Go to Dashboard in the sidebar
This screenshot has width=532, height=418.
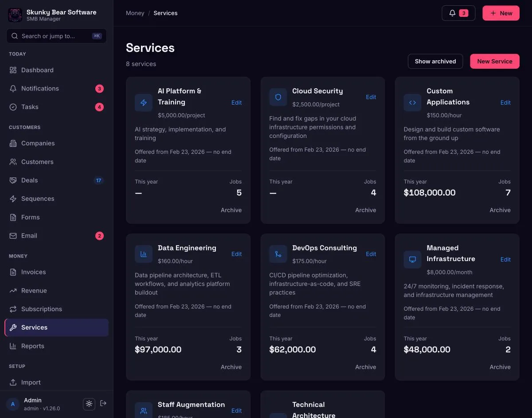tap(56, 70)
